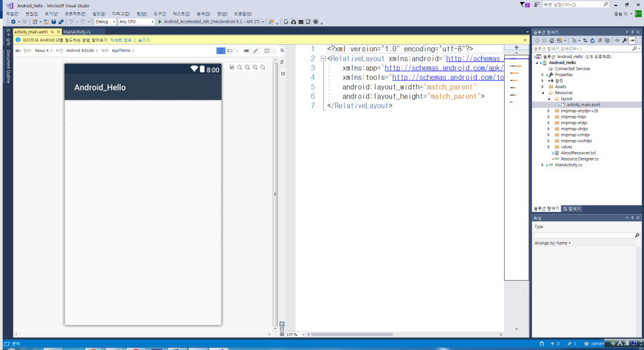Click View Code icon in Solution Explorer
644x350 pixels.
(x=617, y=40)
